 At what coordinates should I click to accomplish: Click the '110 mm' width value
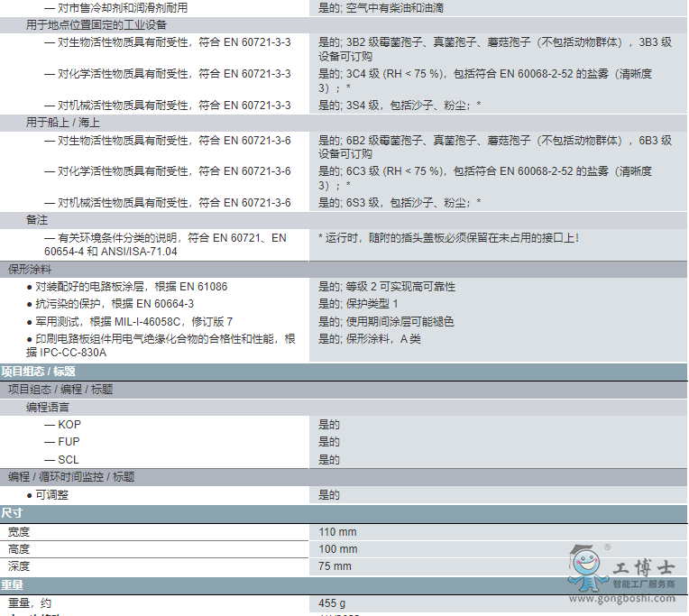tap(337, 532)
